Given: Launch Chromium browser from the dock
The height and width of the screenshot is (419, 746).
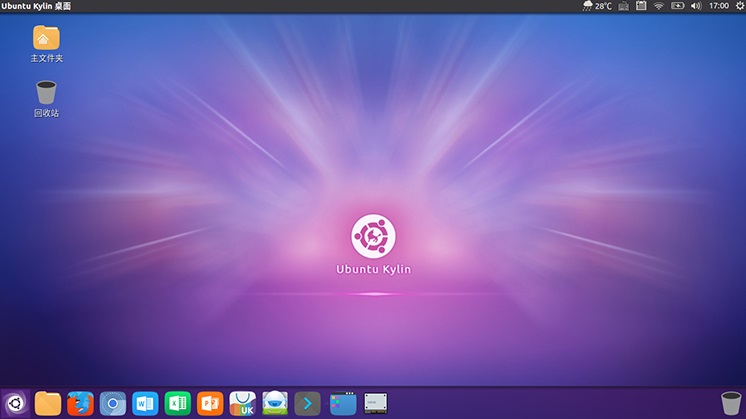Looking at the screenshot, I should 113,403.
